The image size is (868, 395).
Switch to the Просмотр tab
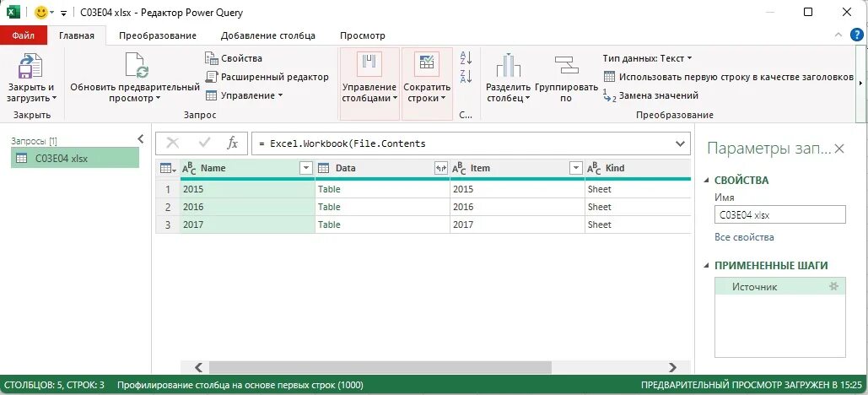(x=363, y=35)
